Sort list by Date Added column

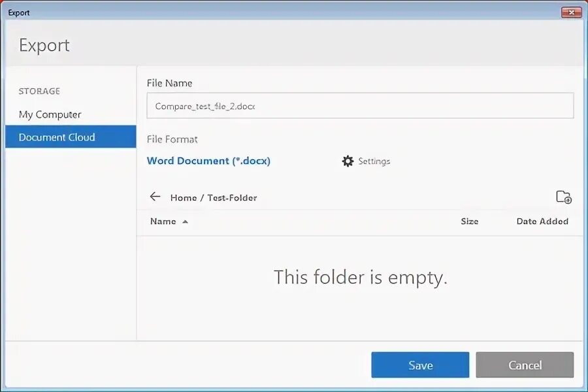tap(542, 221)
